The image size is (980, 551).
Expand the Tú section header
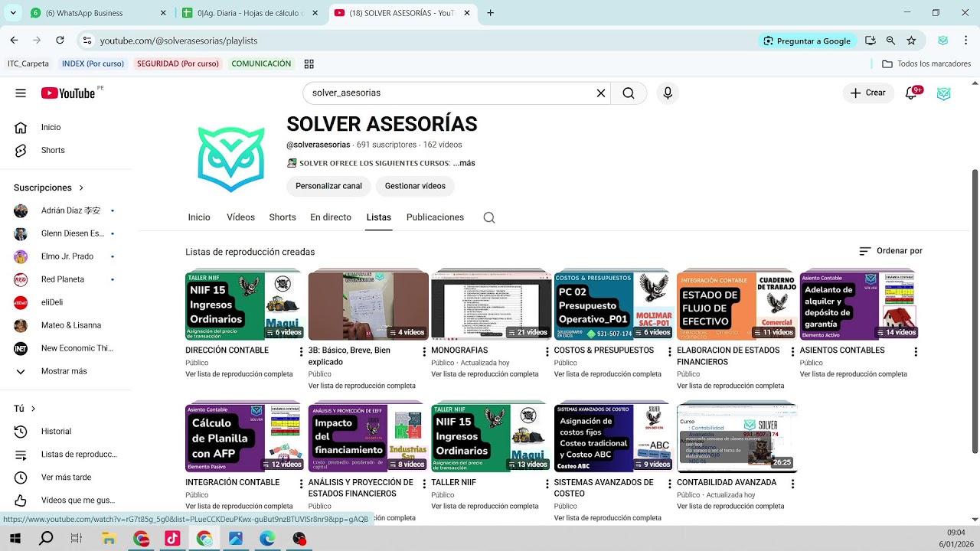(x=25, y=409)
